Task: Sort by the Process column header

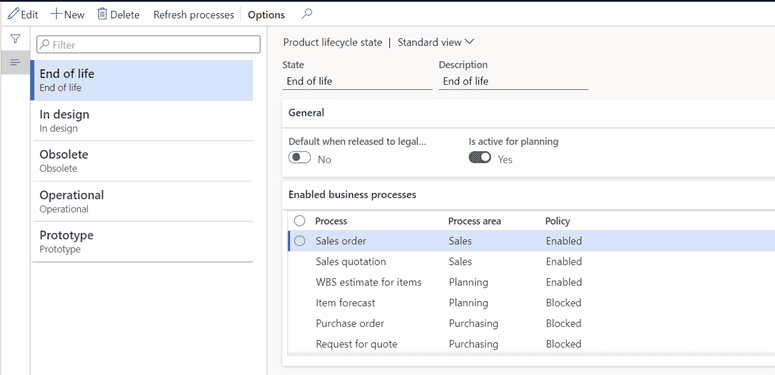Action: point(331,221)
